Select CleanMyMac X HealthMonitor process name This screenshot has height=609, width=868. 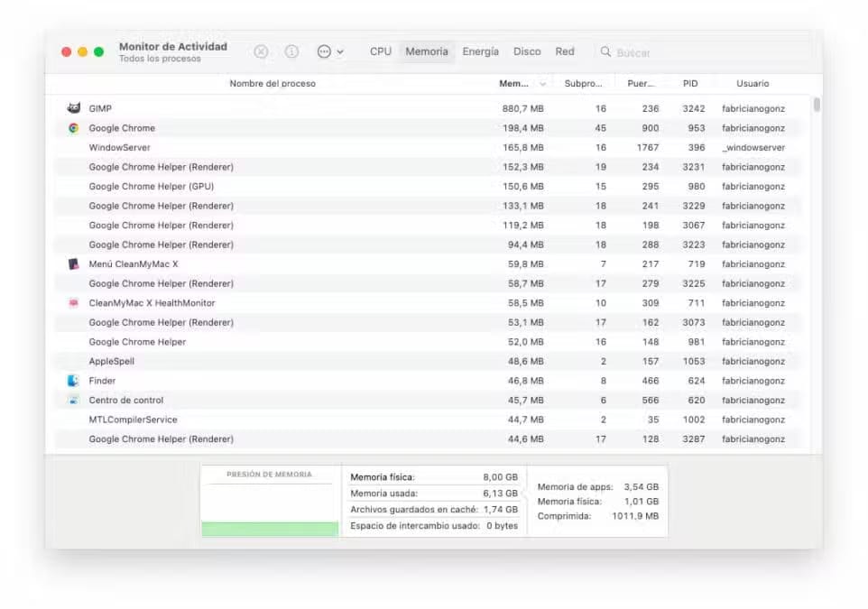coord(152,303)
